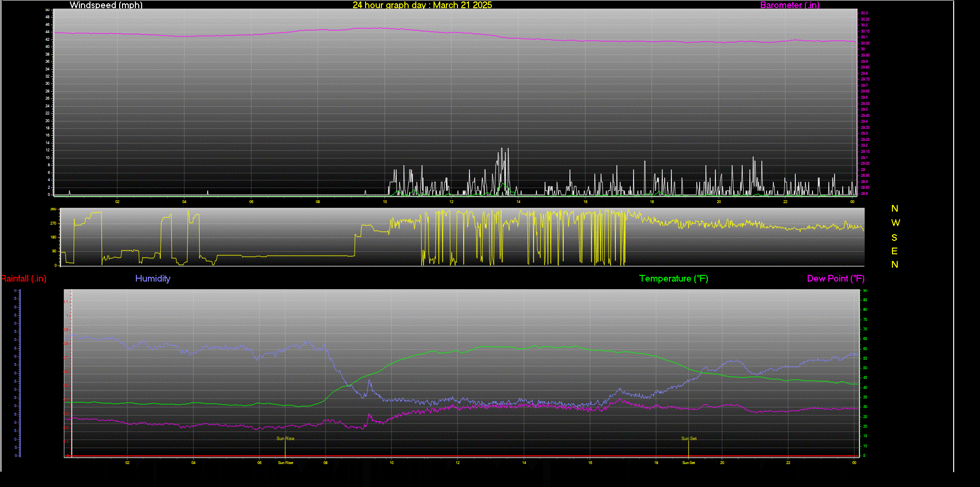980x487 pixels.
Task: Click the Barometer (.in) label
Action: [790, 5]
